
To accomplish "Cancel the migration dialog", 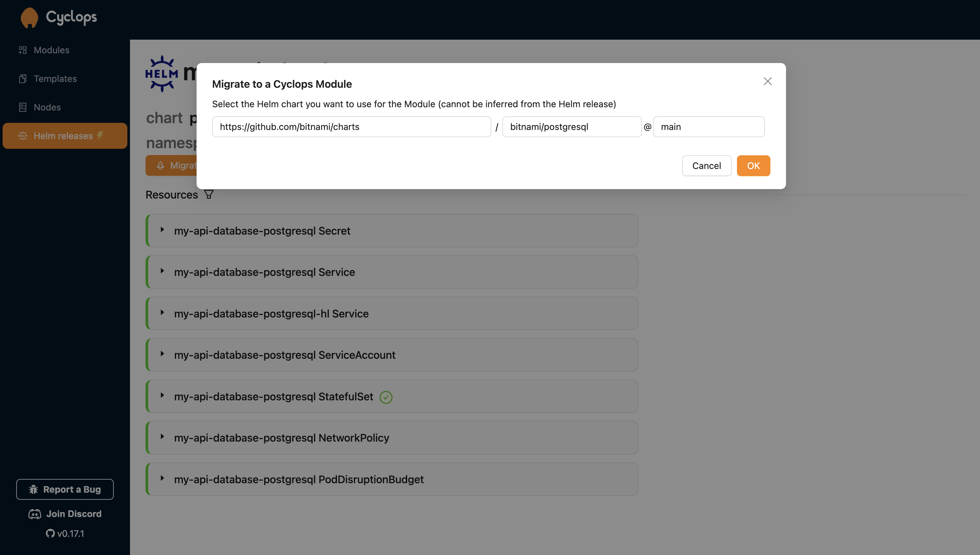I will (x=706, y=166).
